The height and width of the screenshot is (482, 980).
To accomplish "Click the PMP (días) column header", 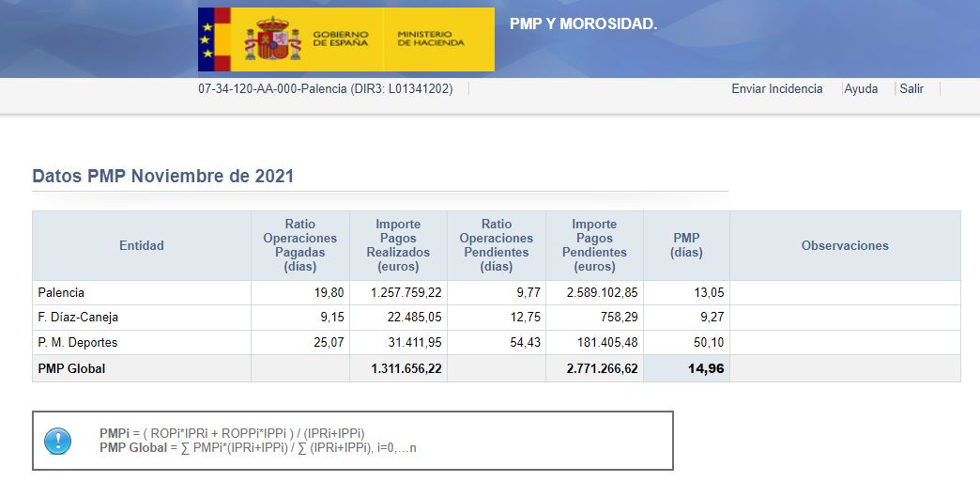I will pyautogui.click(x=686, y=246).
